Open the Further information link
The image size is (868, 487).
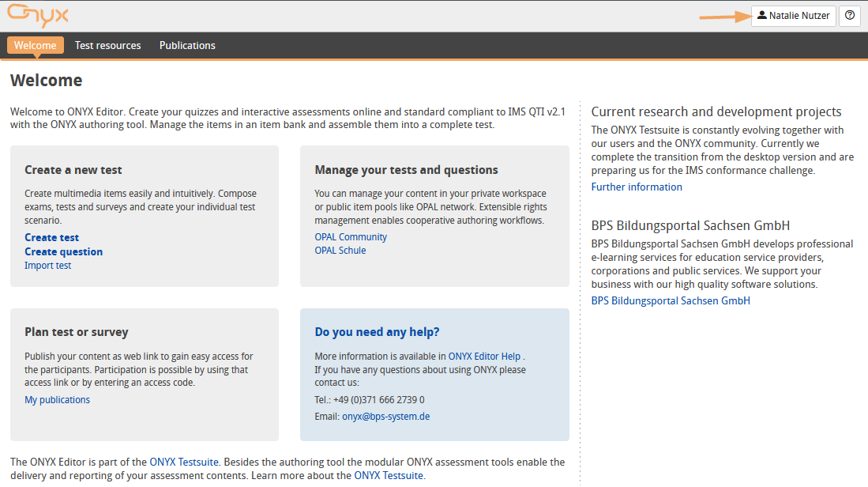coord(637,187)
